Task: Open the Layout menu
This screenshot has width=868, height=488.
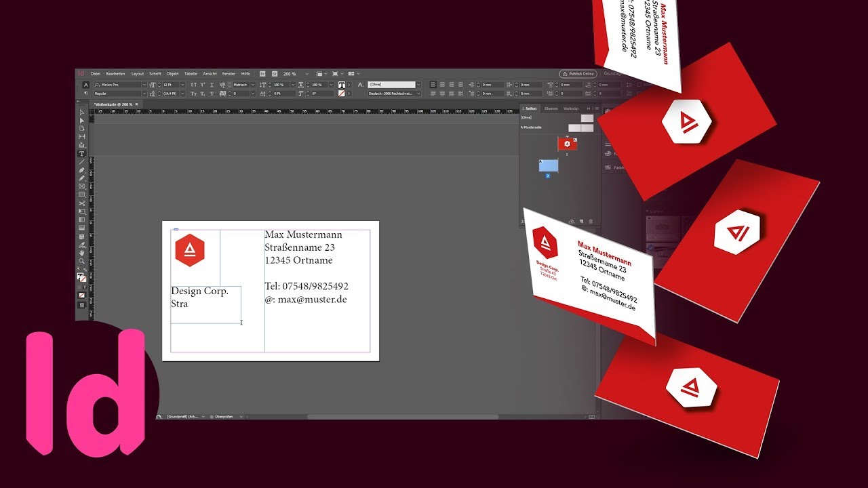Action: click(x=138, y=73)
